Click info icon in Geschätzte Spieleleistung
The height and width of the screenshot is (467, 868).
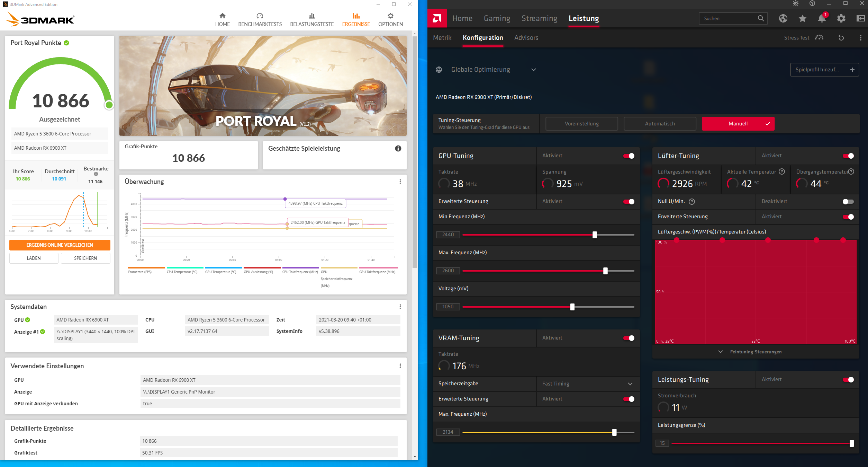(x=398, y=149)
